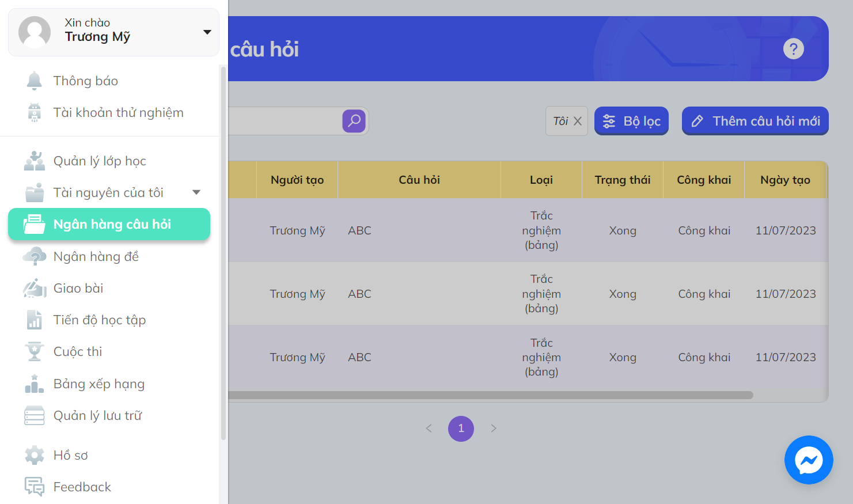Click the Người tạo column header

coord(297,180)
